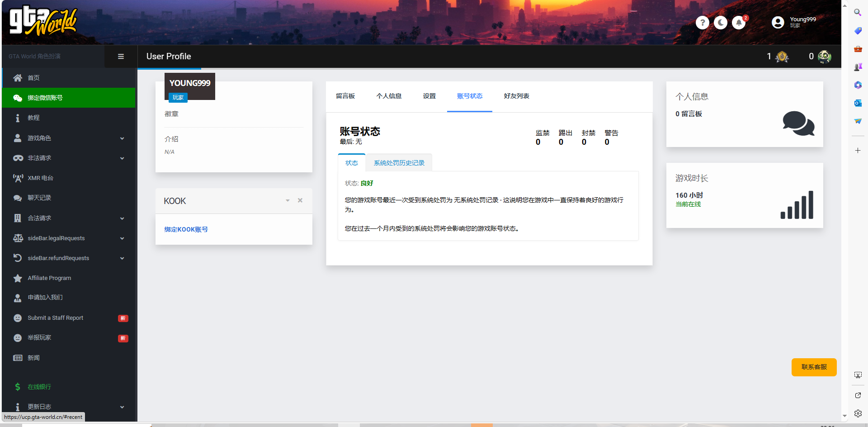Click the green coin counter icon
This screenshot has width=868, height=427.
[x=824, y=57]
